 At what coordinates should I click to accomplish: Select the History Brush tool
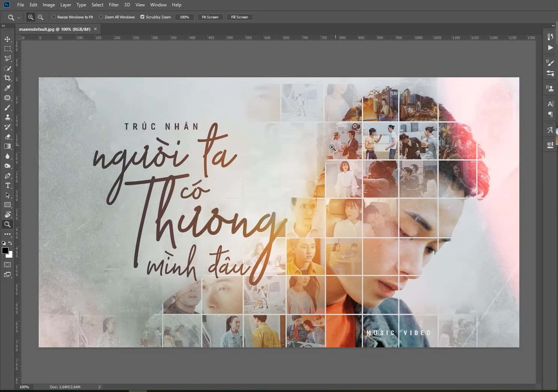(x=8, y=127)
